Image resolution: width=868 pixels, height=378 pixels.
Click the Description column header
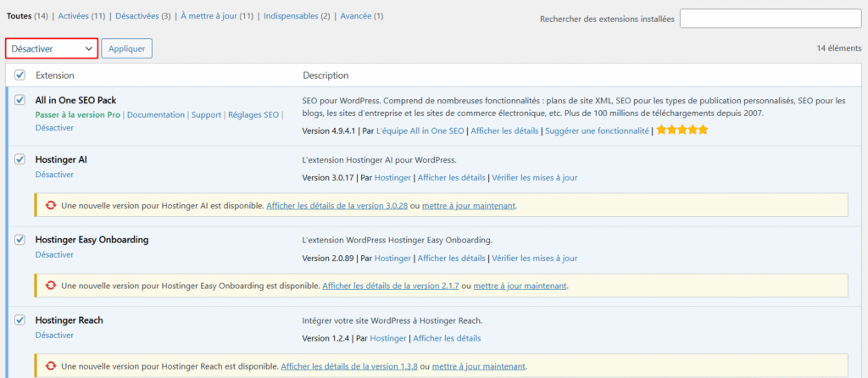pos(325,75)
